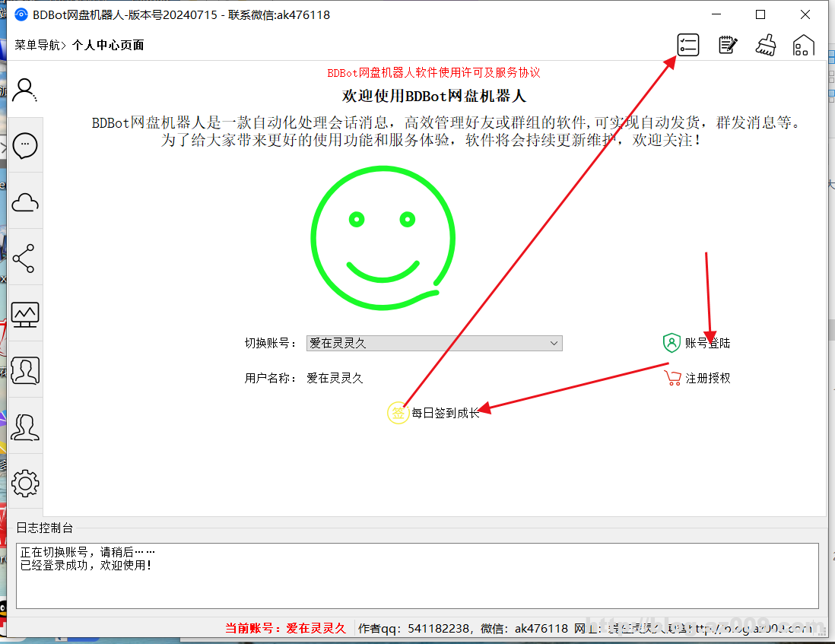Open the friend contact card sidebar icon
835x644 pixels.
tap(25, 370)
